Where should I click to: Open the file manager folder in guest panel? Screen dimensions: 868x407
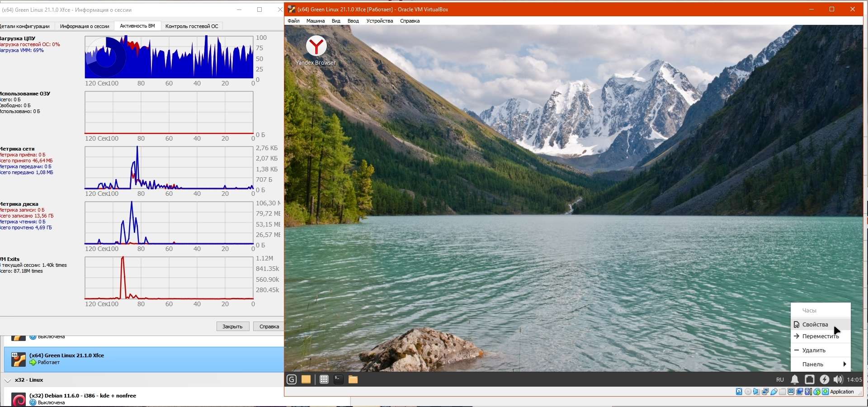point(353,379)
